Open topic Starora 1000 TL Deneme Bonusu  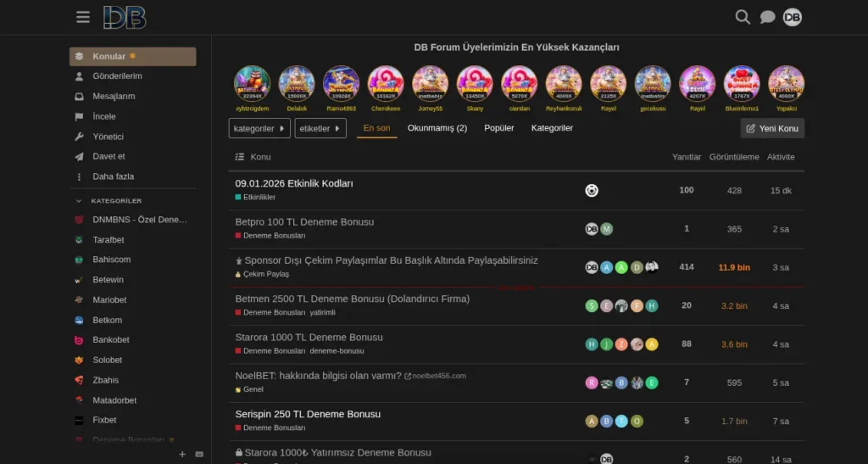point(309,338)
